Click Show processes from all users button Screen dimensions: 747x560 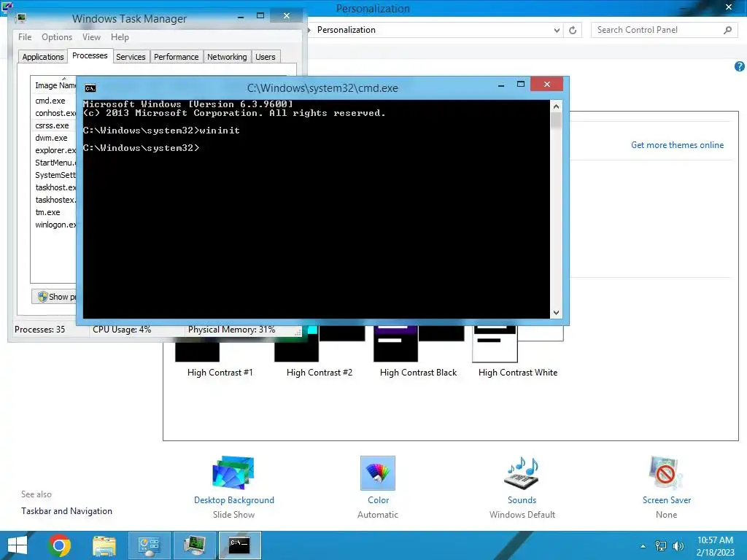[54, 297]
